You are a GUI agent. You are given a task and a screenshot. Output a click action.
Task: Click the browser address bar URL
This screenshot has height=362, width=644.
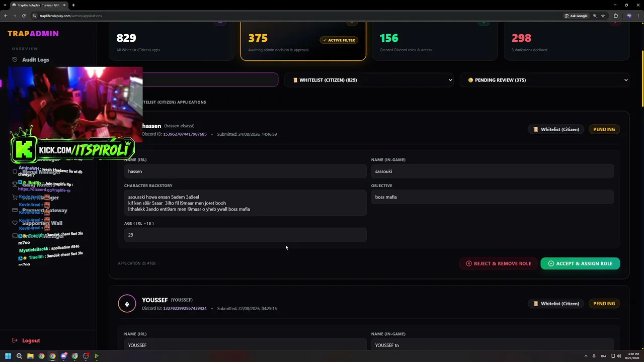click(70, 16)
